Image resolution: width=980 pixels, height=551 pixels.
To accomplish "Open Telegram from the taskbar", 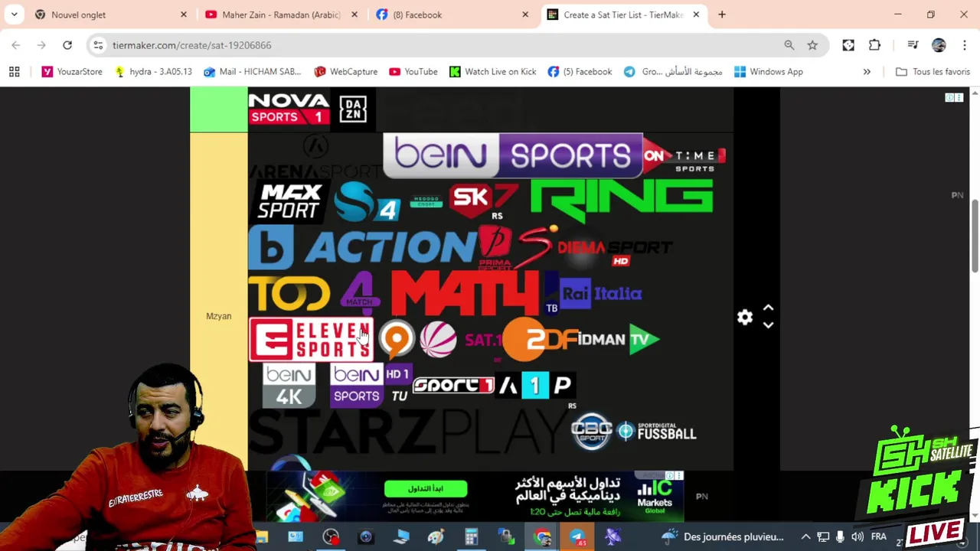I will [x=577, y=537].
